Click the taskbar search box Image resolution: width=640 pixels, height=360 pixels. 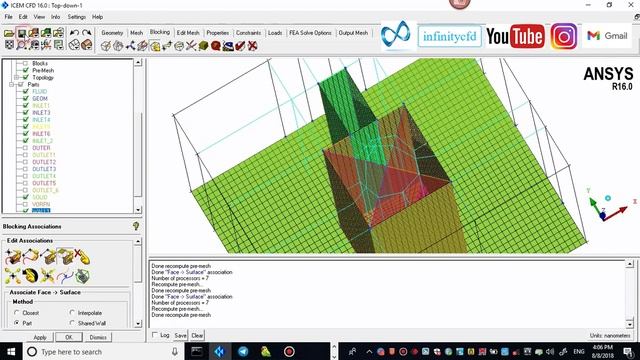pos(102,351)
